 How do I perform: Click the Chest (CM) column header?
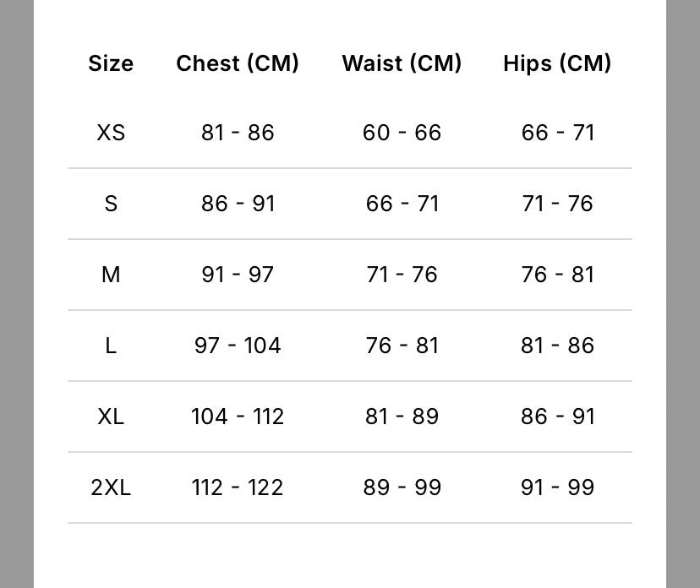point(238,63)
